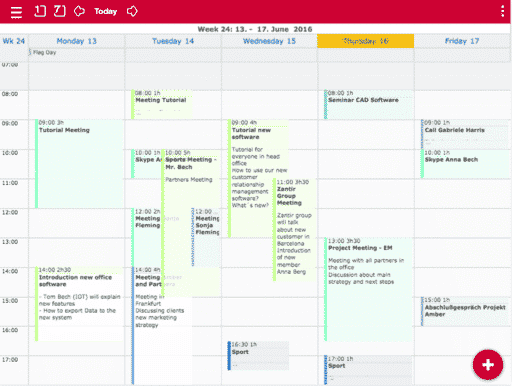Open Project Meeting - EM event
The width and height of the screenshot is (512, 386).
[x=369, y=289]
